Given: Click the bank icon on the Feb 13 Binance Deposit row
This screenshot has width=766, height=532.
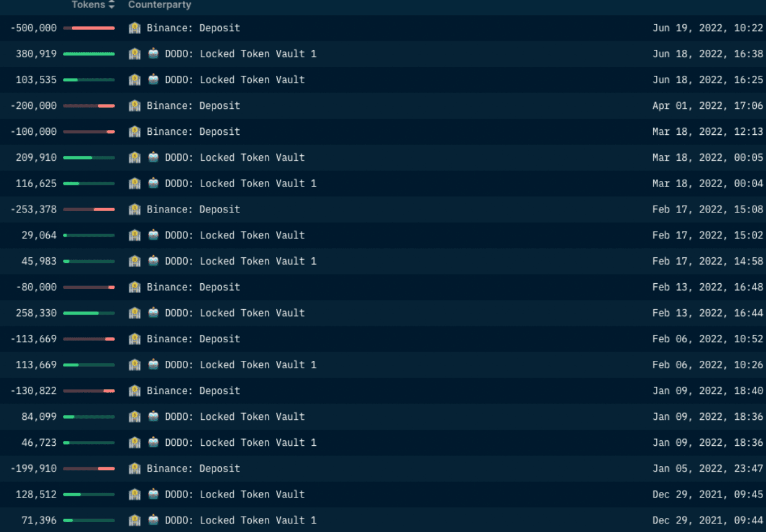Looking at the screenshot, I should 134,287.
